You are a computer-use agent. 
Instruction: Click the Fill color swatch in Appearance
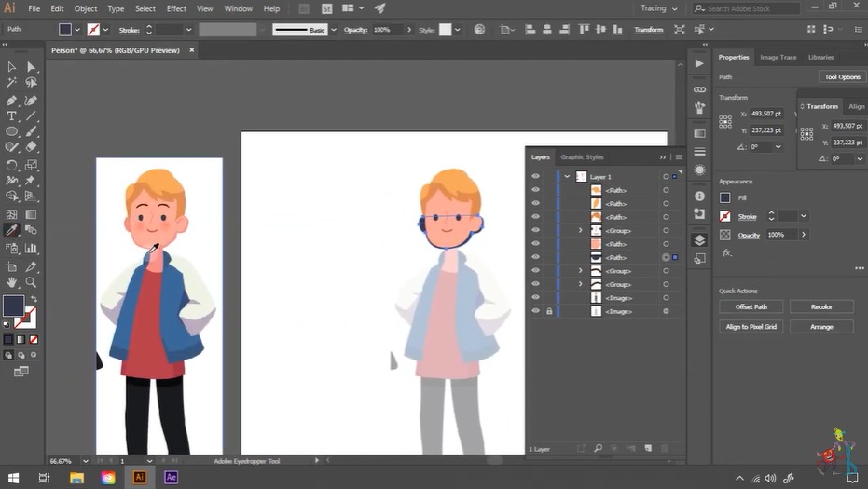click(725, 197)
